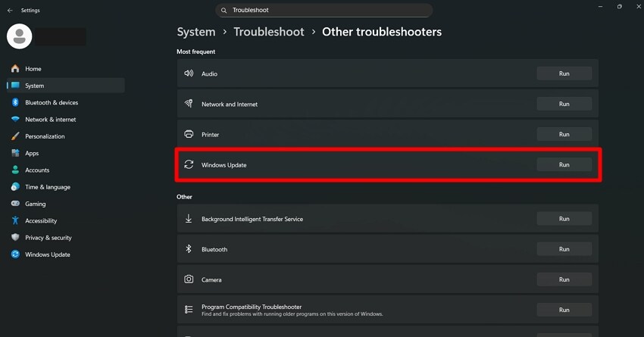Click the Program Compatibility Troubleshooter list icon
Viewport: 644px width, 337px height.
click(189, 310)
